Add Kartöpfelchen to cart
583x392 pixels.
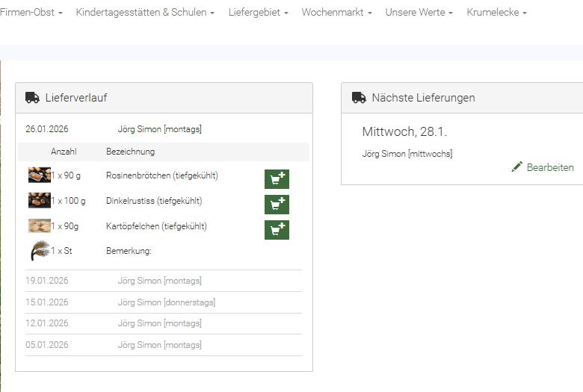(x=277, y=230)
